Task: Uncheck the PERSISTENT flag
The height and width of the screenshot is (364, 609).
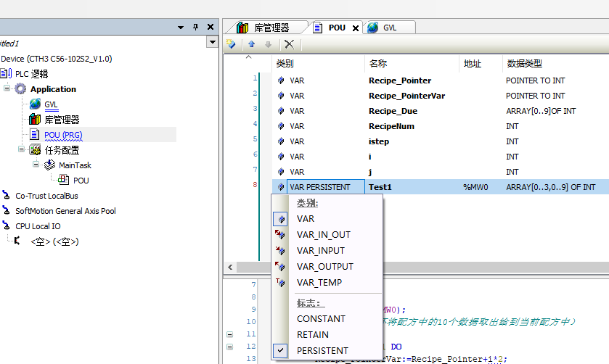Action: click(322, 350)
